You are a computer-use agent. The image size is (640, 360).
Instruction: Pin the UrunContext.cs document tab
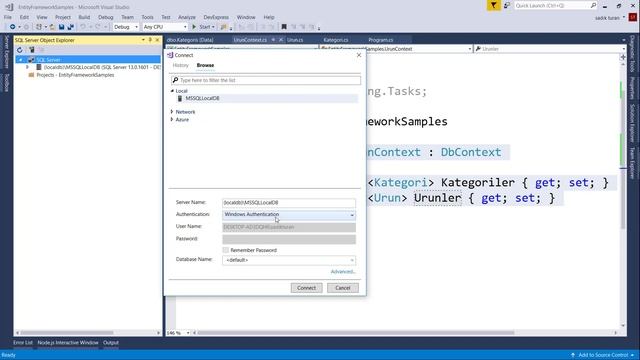(273, 40)
